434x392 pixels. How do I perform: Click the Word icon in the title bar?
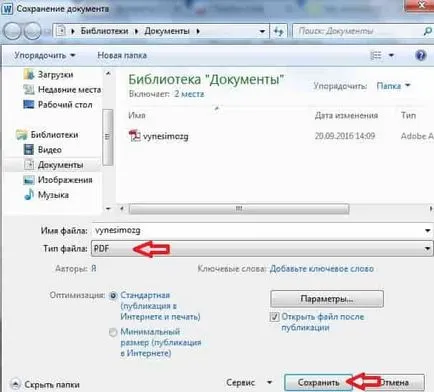[7, 8]
